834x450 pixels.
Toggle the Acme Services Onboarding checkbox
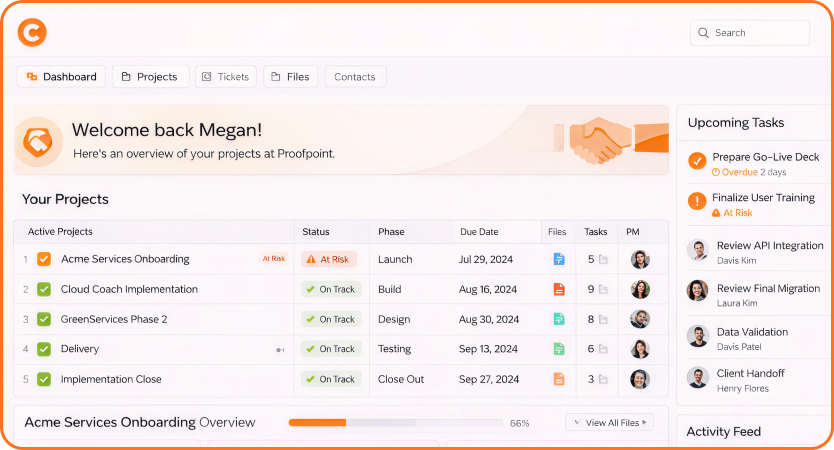(x=44, y=259)
